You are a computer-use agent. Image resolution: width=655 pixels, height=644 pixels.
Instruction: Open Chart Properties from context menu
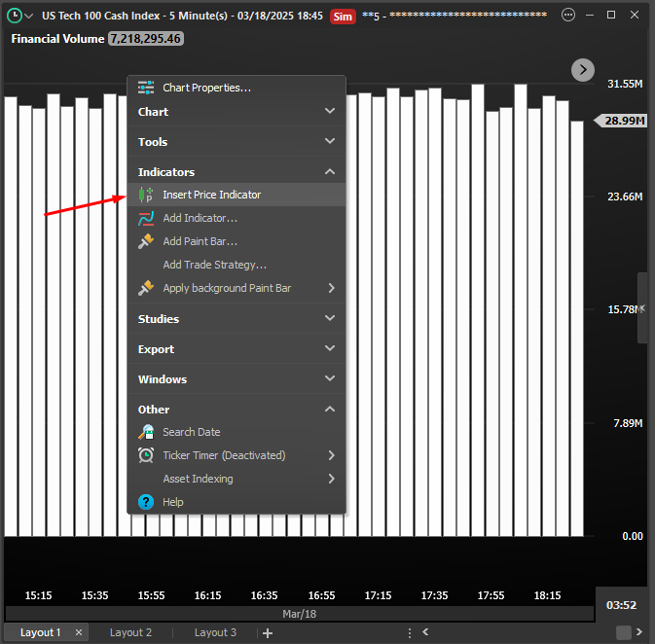click(206, 88)
